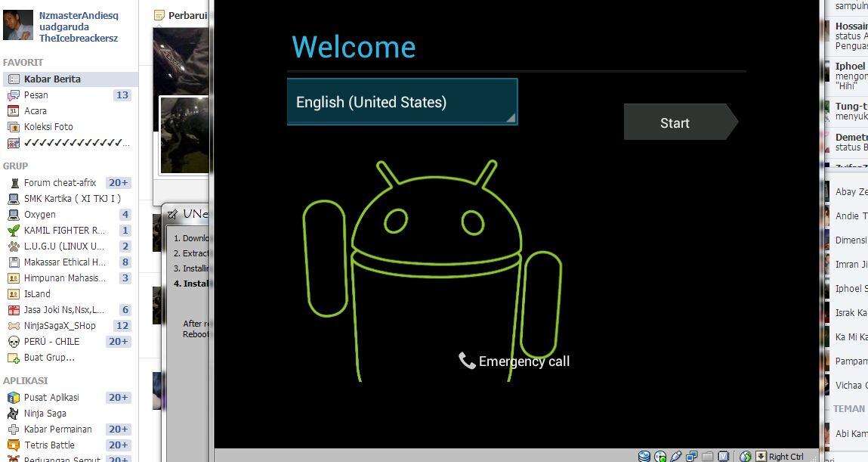This screenshot has width=868, height=462.
Task: Click the computer icon beside Oxygen group
Action: tap(14, 215)
